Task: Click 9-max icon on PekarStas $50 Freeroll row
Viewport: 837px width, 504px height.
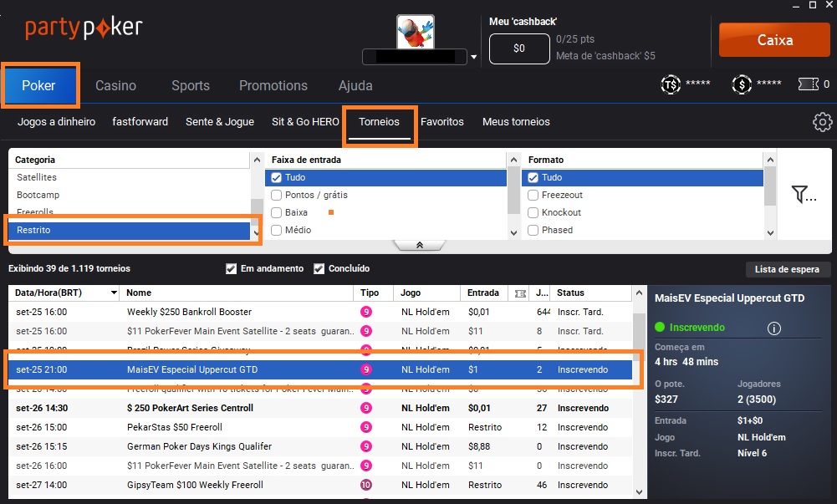Action: [x=366, y=427]
